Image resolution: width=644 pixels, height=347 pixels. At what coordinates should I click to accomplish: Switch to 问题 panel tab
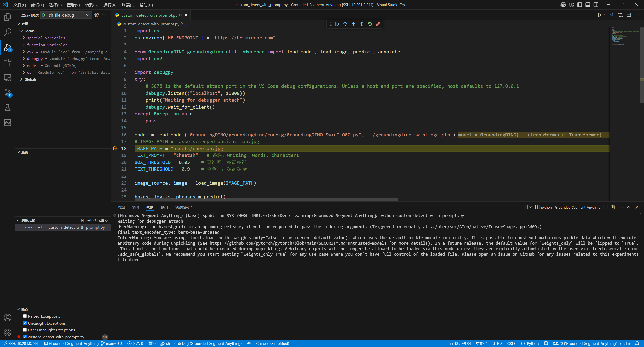point(121,207)
